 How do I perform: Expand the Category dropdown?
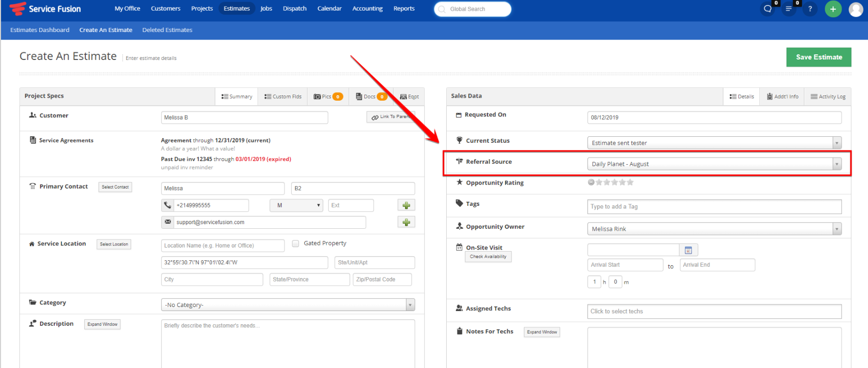(410, 305)
